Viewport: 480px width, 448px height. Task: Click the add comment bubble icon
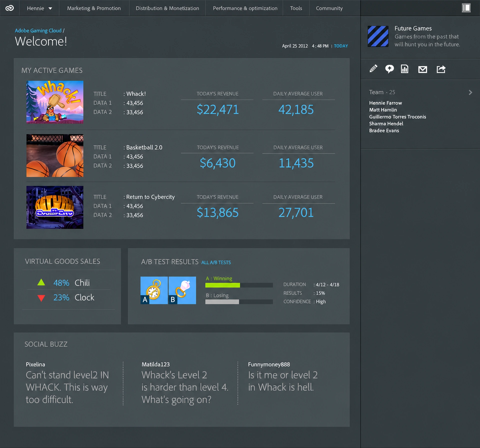click(389, 69)
